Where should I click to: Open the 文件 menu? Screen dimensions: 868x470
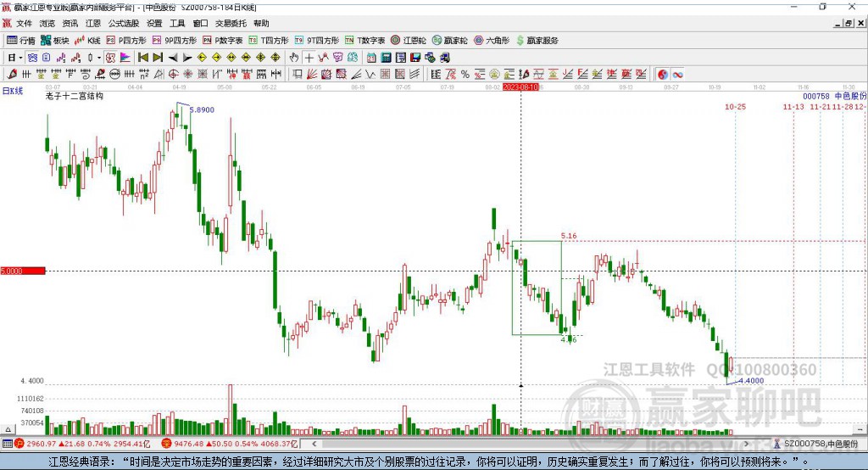(25, 23)
